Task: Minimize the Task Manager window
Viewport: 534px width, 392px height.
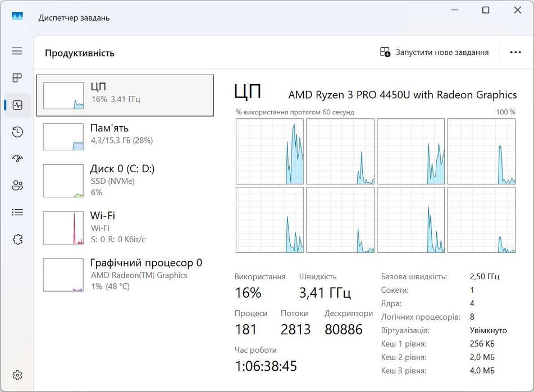Action: (455, 10)
